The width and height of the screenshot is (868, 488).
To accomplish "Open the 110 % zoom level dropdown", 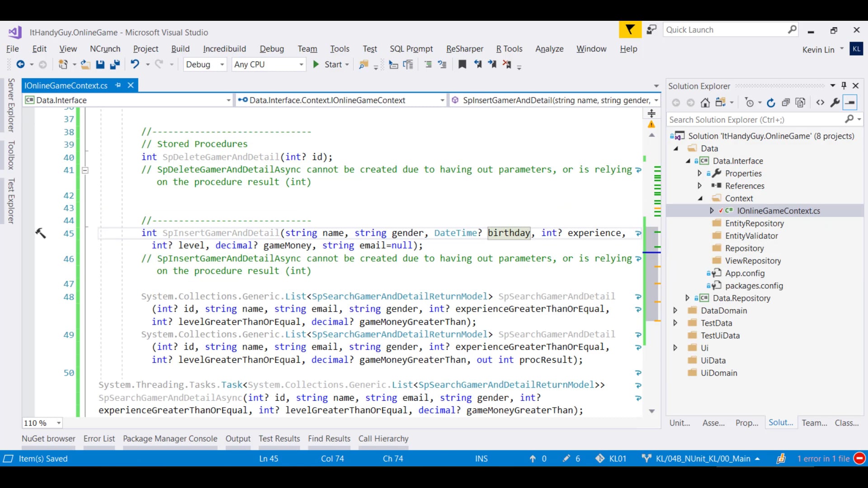I will (x=59, y=423).
